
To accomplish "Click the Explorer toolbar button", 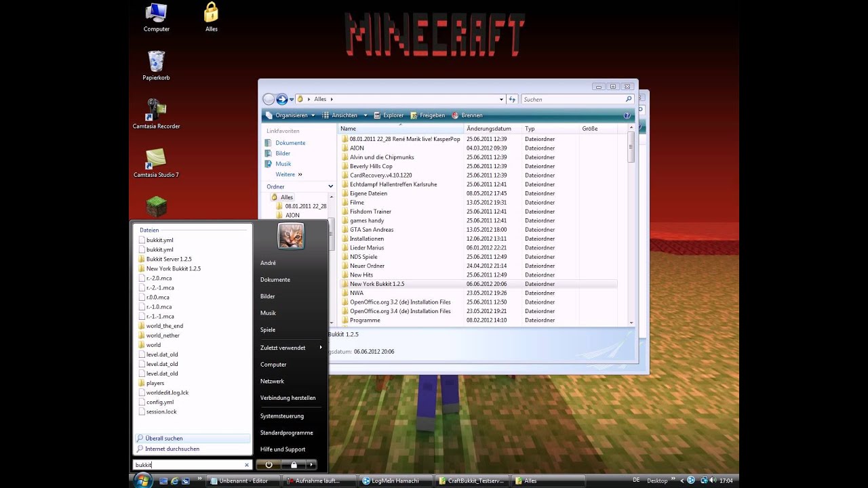I will tap(388, 115).
